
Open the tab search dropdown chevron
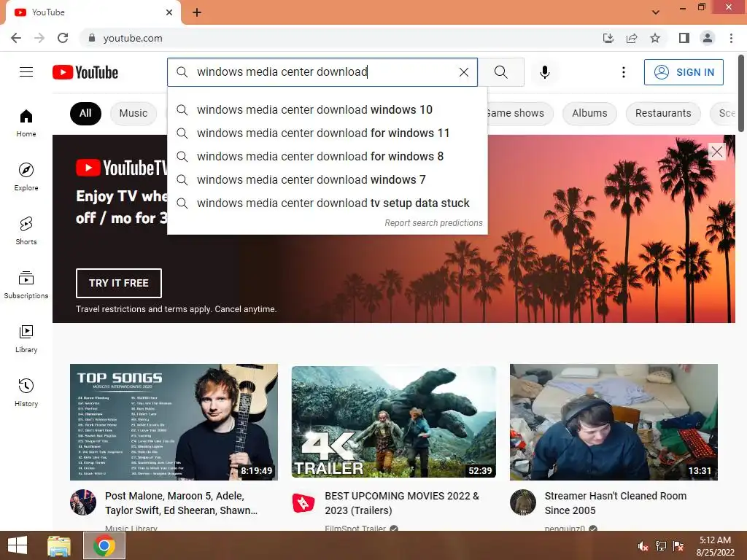pyautogui.click(x=656, y=12)
